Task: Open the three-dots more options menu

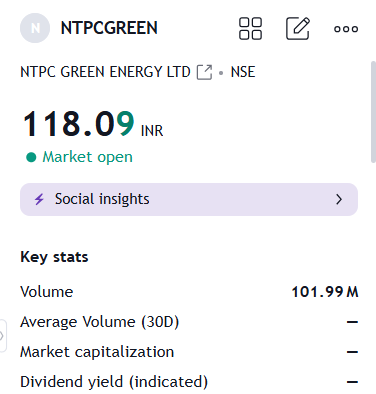Action: coord(346,29)
